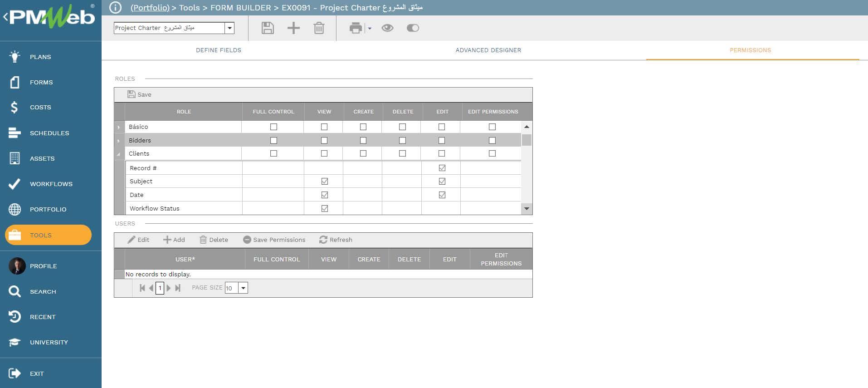Click Edit in Users toolbar
The image size is (868, 388).
138,240
